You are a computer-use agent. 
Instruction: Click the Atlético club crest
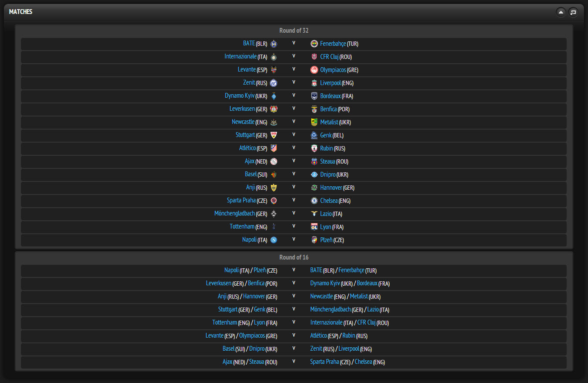274,148
